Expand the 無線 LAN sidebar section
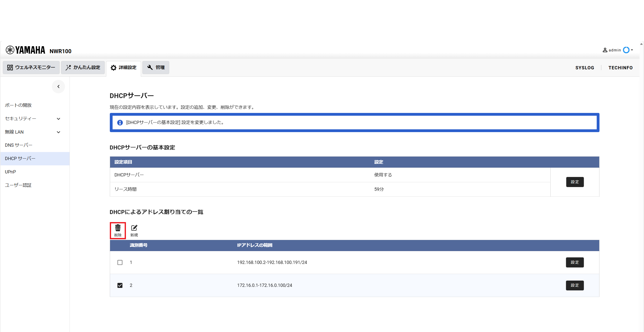The height and width of the screenshot is (332, 644). 58,132
